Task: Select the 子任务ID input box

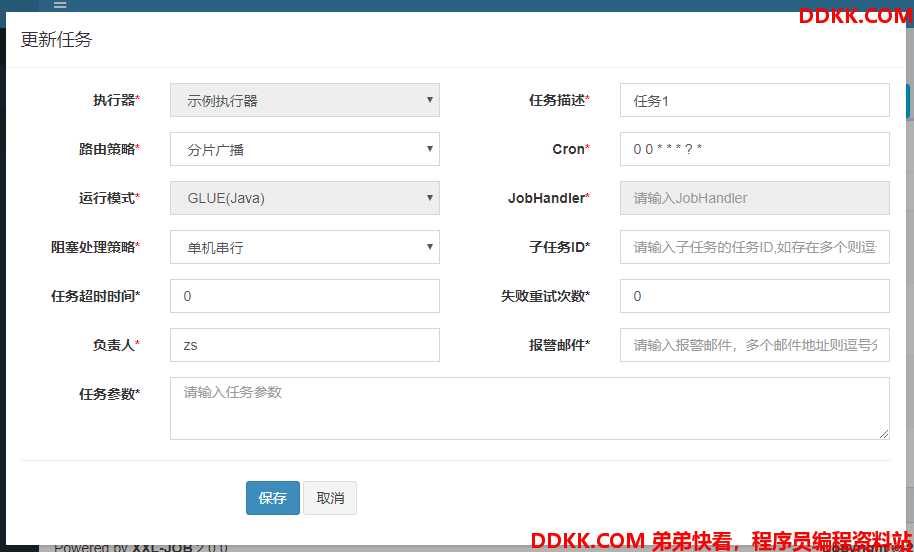Action: click(754, 247)
